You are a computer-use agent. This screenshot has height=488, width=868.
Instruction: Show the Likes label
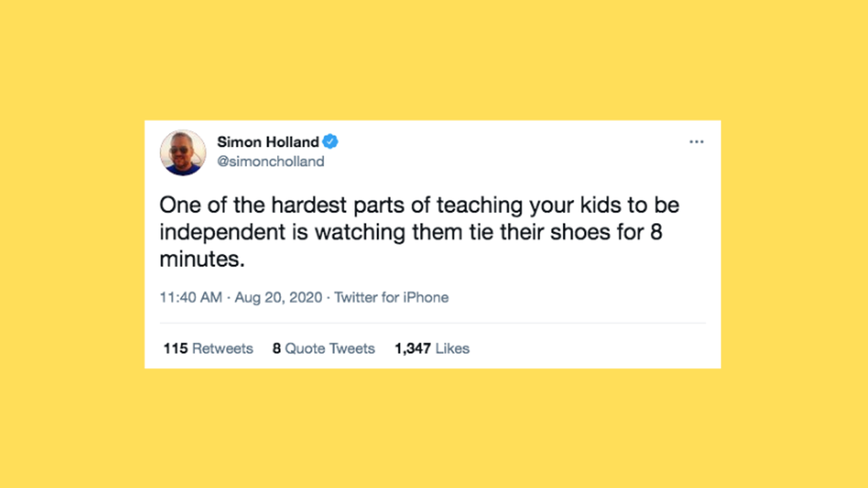453,348
